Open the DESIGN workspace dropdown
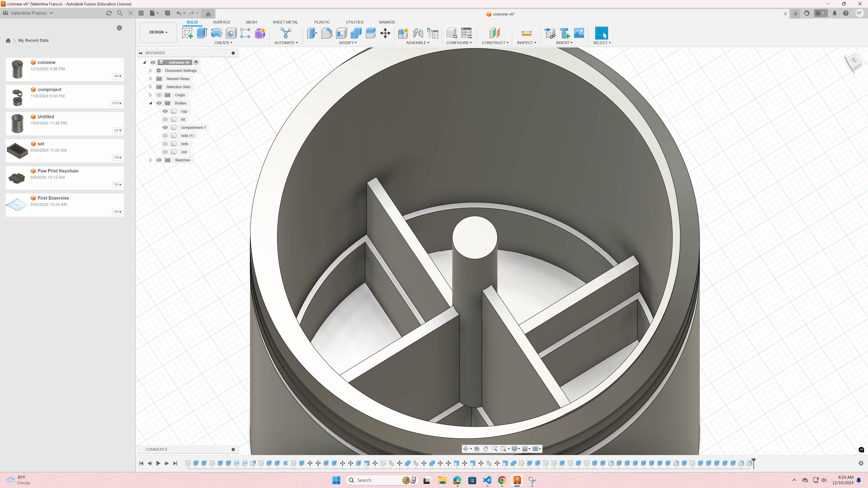Screen dimensions: 868x488 click(158, 32)
